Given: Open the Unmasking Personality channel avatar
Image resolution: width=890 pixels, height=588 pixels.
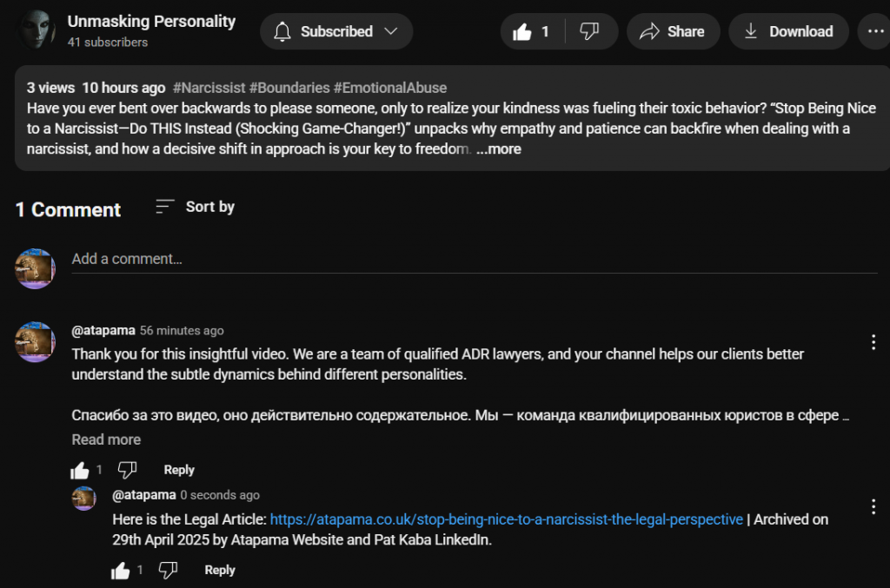Looking at the screenshot, I should pos(37,30).
